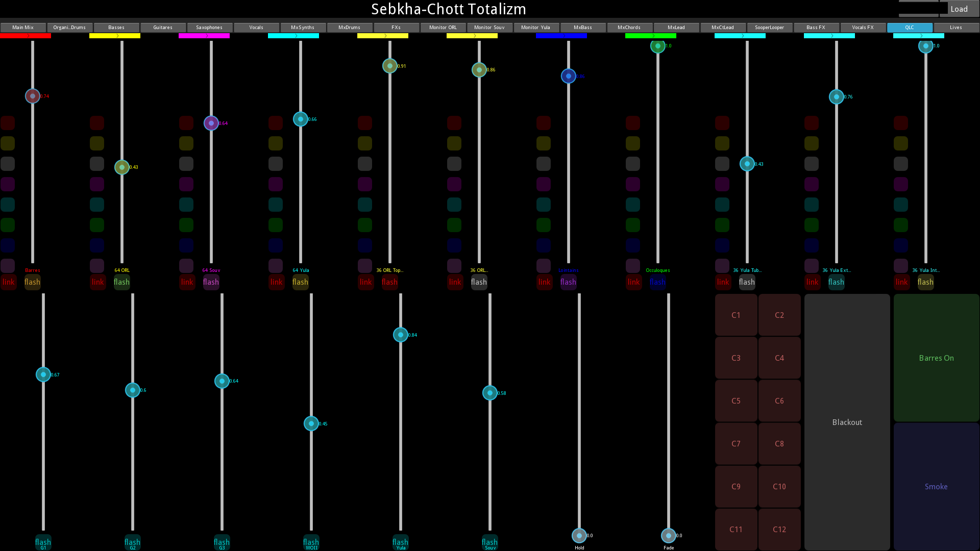The height and width of the screenshot is (551, 980).
Task: Toggle flash on G1 fader group
Action: tap(42, 542)
